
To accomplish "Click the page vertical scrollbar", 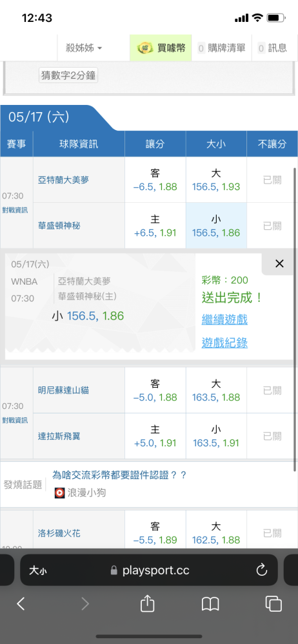I will [x=295, y=319].
